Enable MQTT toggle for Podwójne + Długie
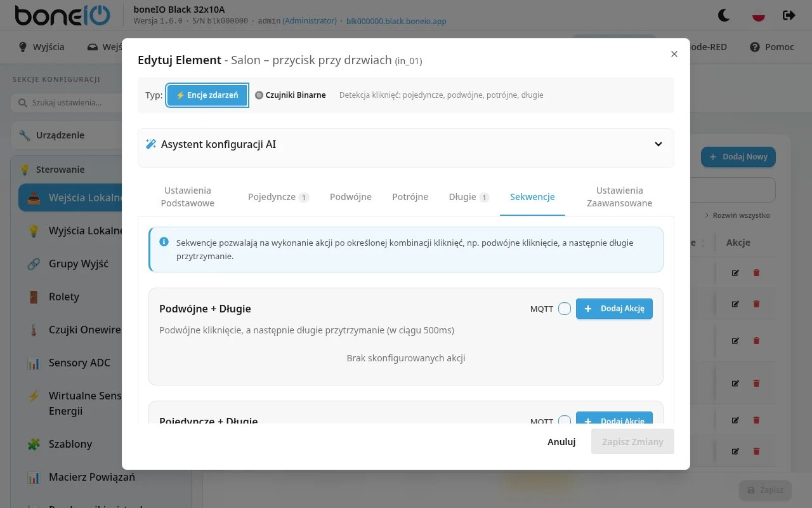Image resolution: width=812 pixels, height=508 pixels. coord(565,309)
